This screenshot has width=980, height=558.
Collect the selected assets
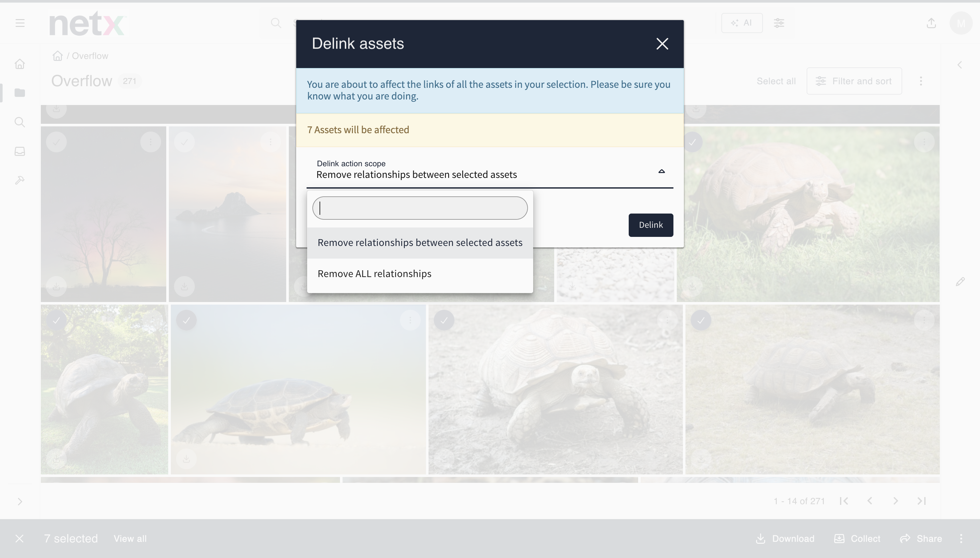click(x=857, y=539)
